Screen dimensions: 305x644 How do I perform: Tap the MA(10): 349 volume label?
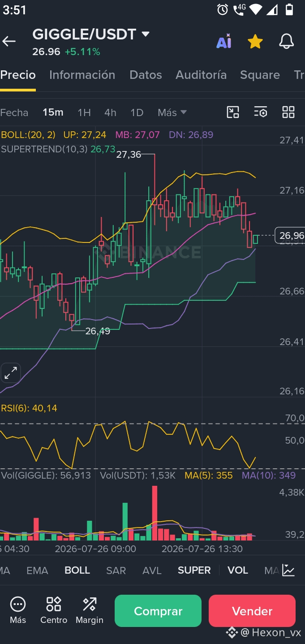[269, 475]
